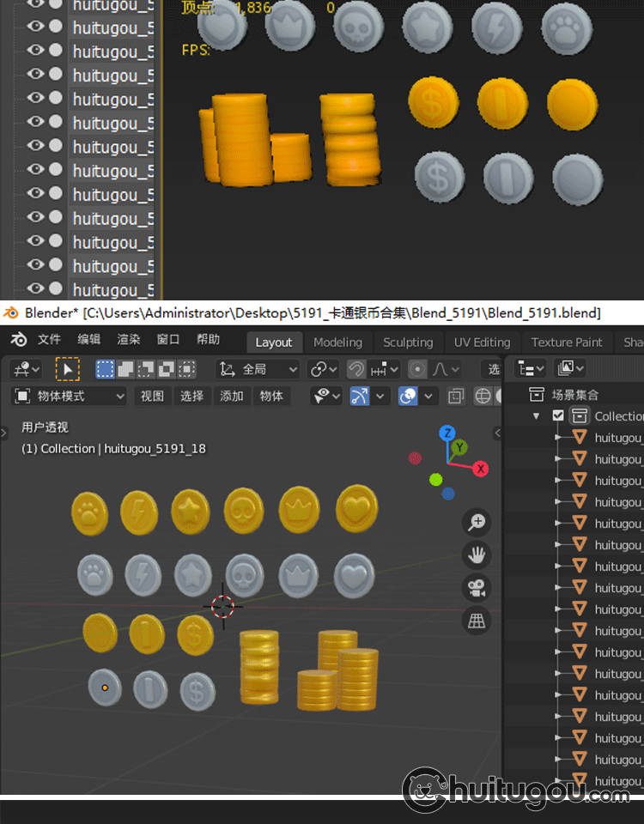Toggle the snapping magnet icon
Viewport: 644px width, 824px height.
click(356, 369)
